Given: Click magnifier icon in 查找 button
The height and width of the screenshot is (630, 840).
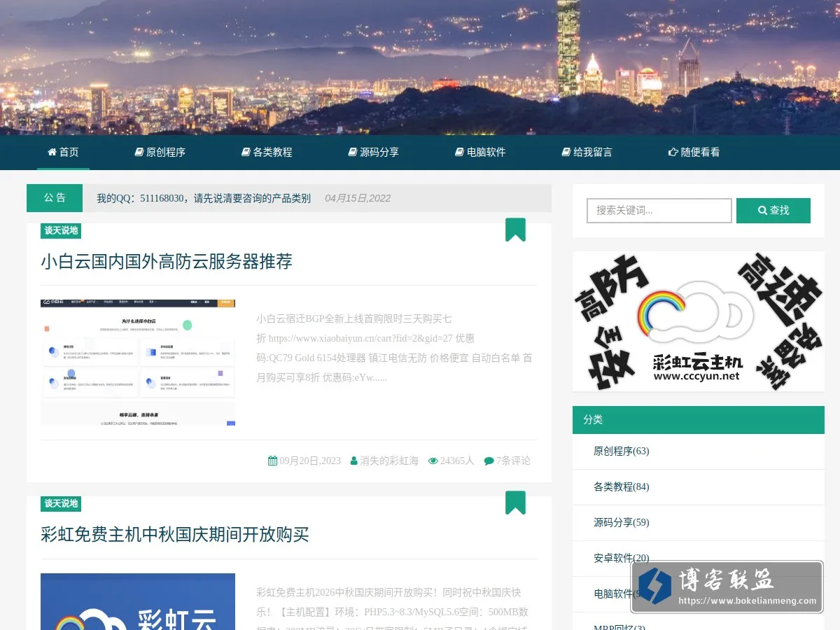Looking at the screenshot, I should pyautogui.click(x=762, y=210).
